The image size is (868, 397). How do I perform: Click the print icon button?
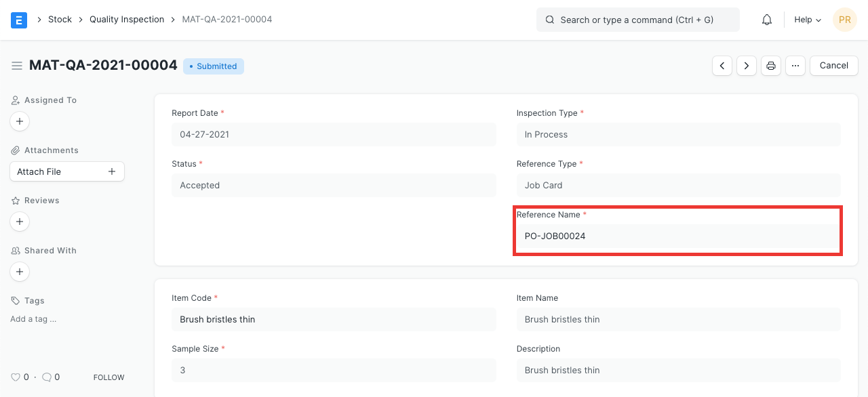coord(771,66)
